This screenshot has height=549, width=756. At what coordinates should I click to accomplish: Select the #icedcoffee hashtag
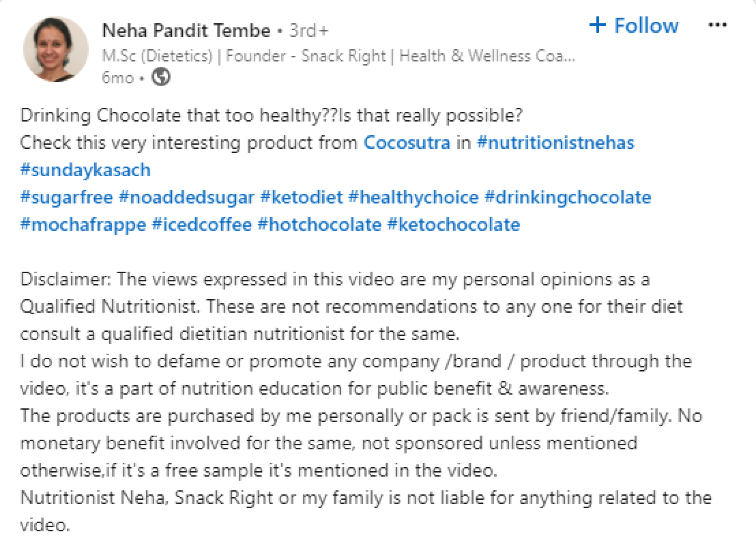pos(201,225)
